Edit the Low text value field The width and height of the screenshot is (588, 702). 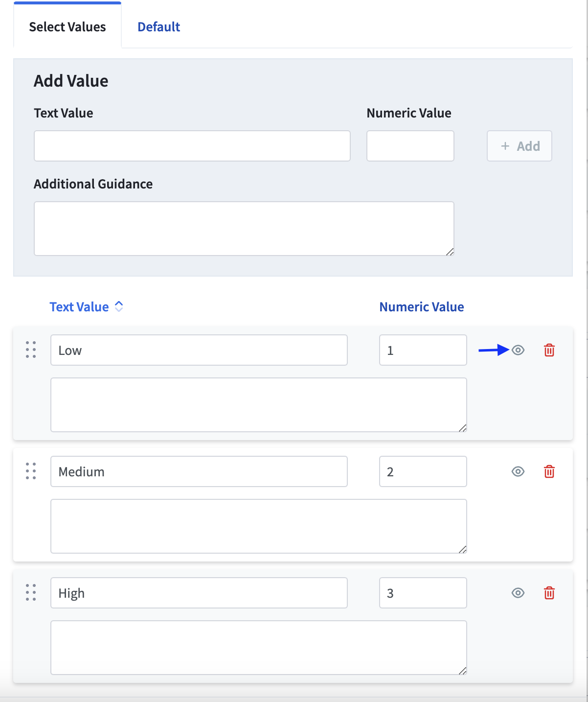point(199,350)
